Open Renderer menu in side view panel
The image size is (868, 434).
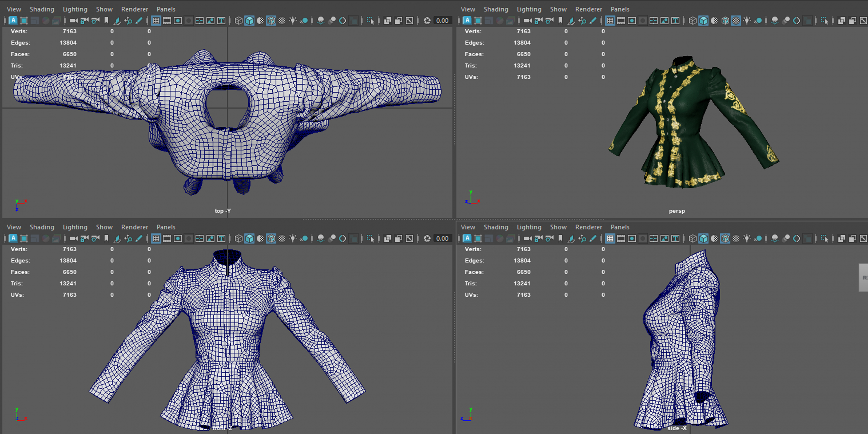click(588, 227)
